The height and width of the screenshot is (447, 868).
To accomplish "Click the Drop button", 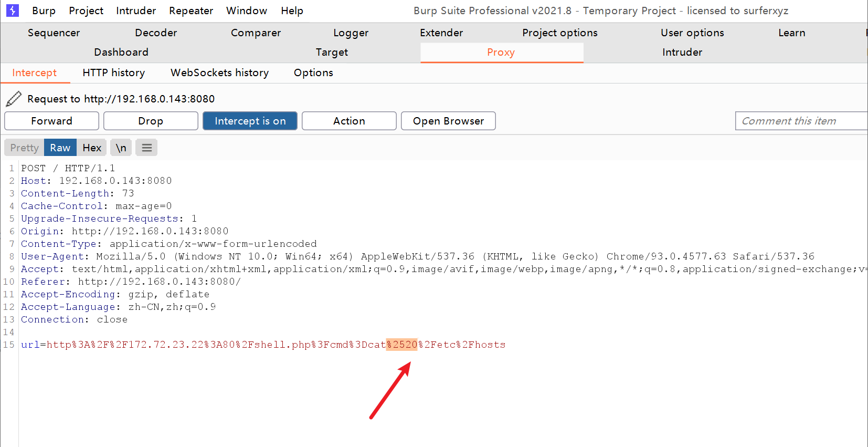I will [x=151, y=121].
